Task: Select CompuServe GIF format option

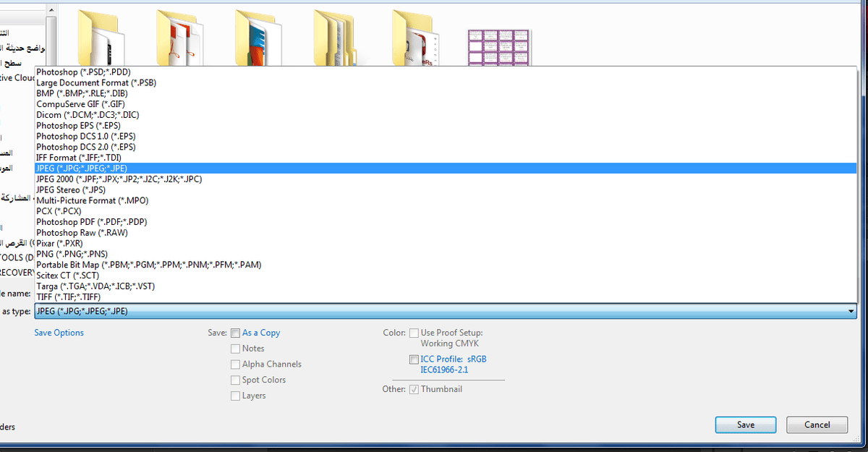Action: (x=446, y=104)
